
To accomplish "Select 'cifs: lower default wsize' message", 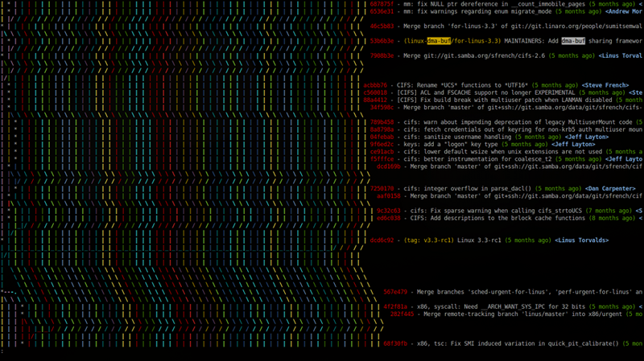I will 502,152.
